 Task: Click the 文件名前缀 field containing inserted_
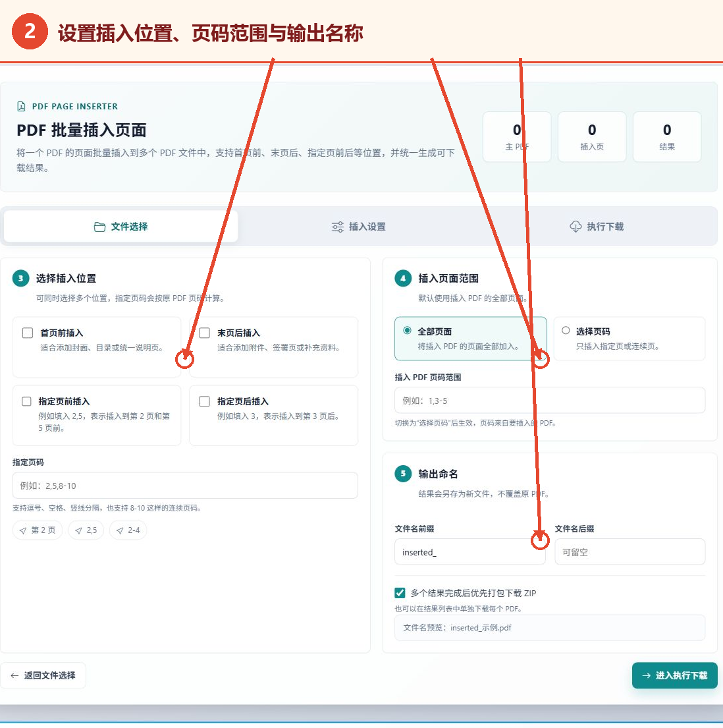tap(470, 552)
